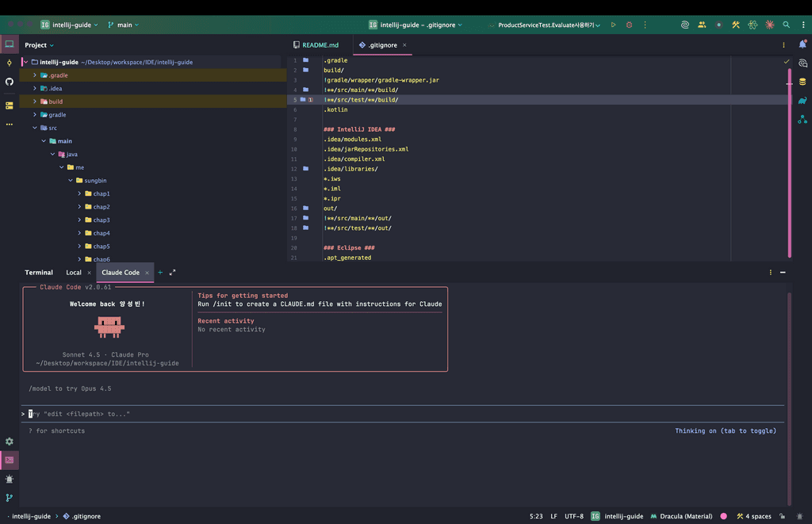Switch to the README.md editor tab
Screen dimensions: 812x524
tap(316, 45)
